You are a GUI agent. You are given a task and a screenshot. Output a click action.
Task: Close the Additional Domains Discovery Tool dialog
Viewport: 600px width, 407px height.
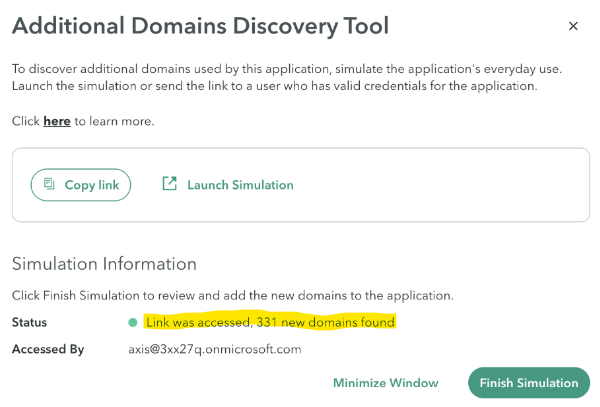click(x=573, y=26)
